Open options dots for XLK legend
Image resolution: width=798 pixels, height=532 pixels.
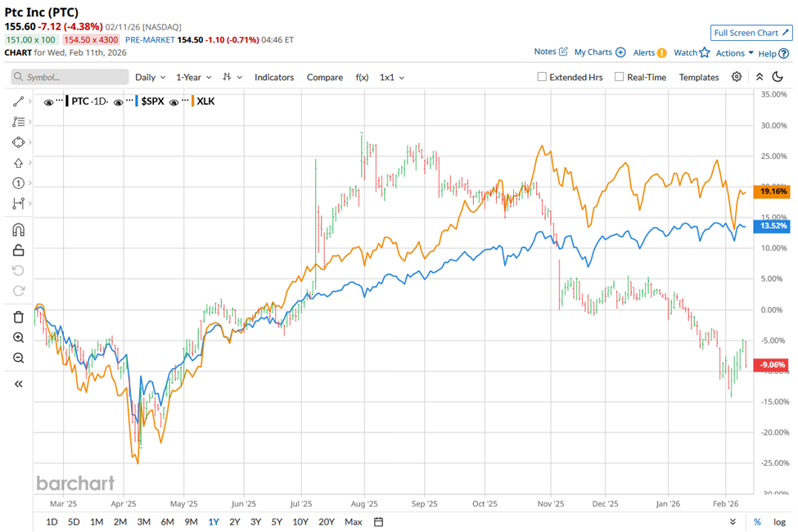(x=184, y=100)
